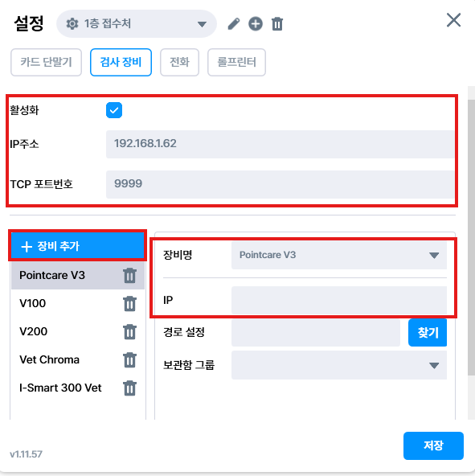Open the 보관함 그룹 dropdown

339,365
